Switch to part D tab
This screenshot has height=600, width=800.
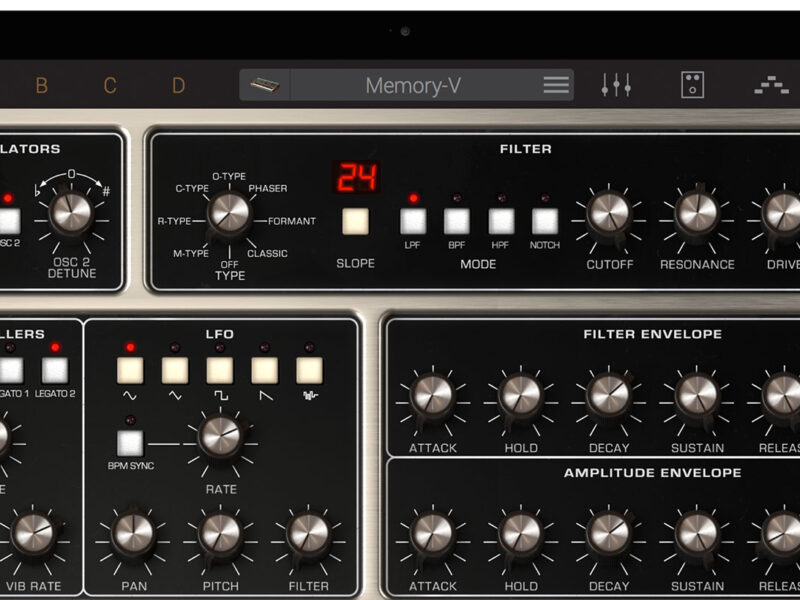179,85
